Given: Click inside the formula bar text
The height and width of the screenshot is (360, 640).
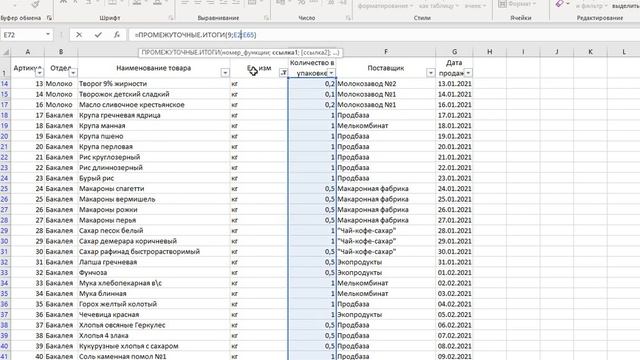Looking at the screenshot, I should [x=195, y=35].
